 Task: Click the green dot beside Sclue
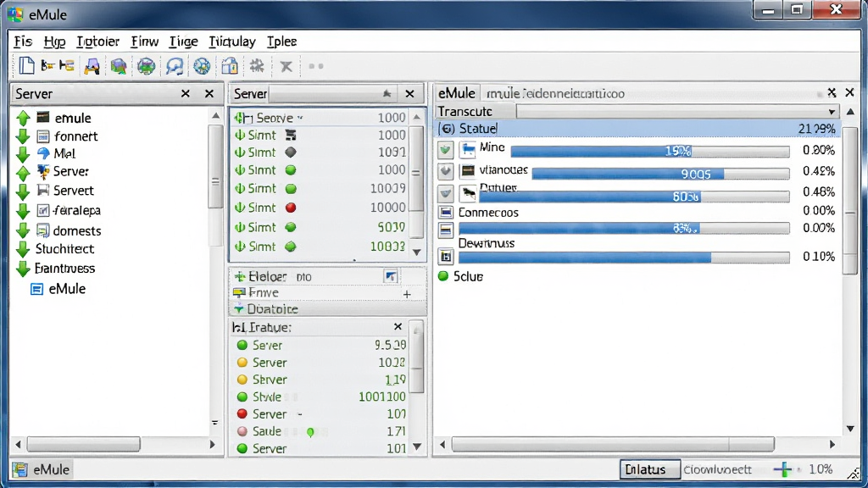[x=443, y=276]
